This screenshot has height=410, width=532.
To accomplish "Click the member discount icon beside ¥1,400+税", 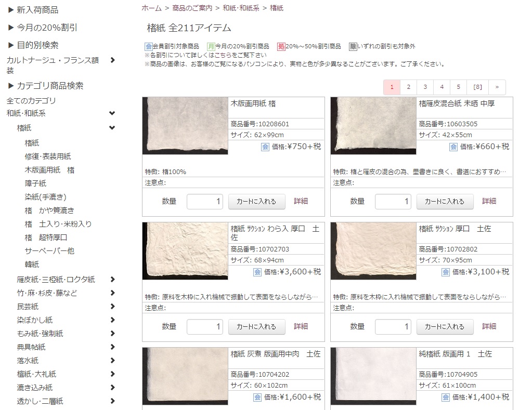I will pos(446,397).
